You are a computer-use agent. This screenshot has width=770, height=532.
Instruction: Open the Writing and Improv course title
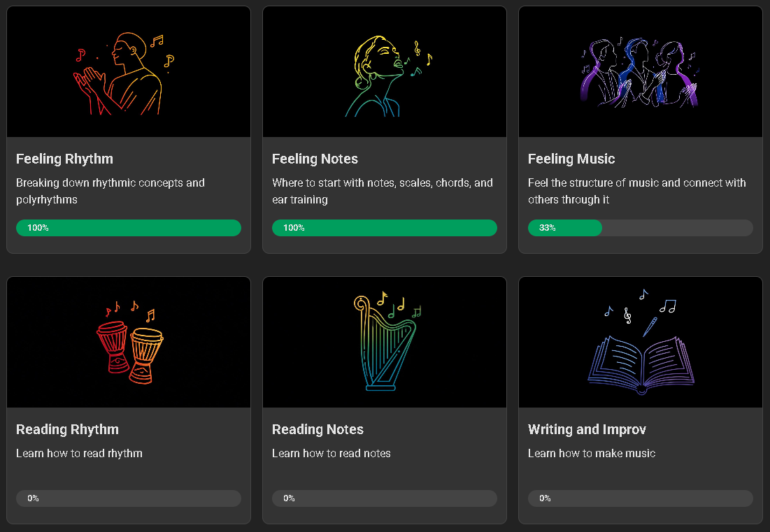pos(587,430)
